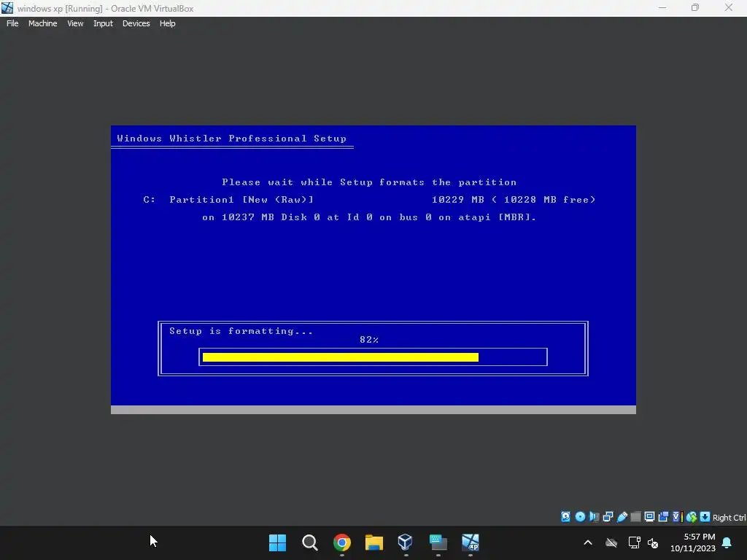Click the windows xp VM taskbar icon
This screenshot has height=560, width=747.
click(471, 542)
